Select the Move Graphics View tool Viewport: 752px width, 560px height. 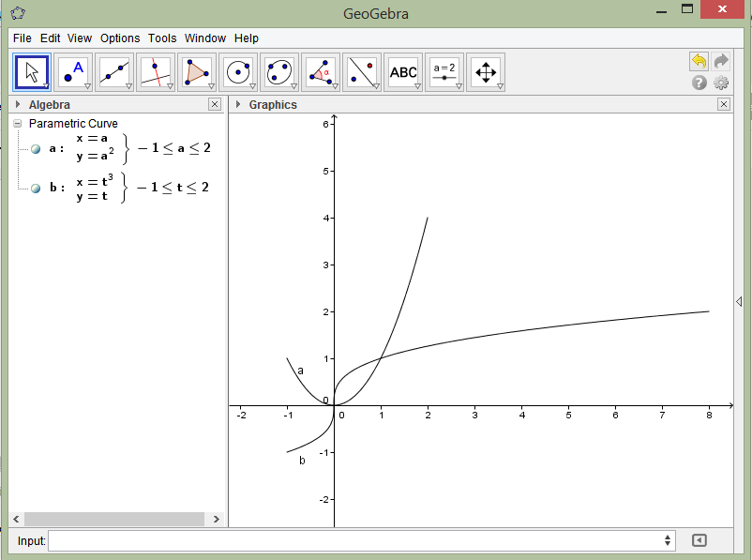486,71
